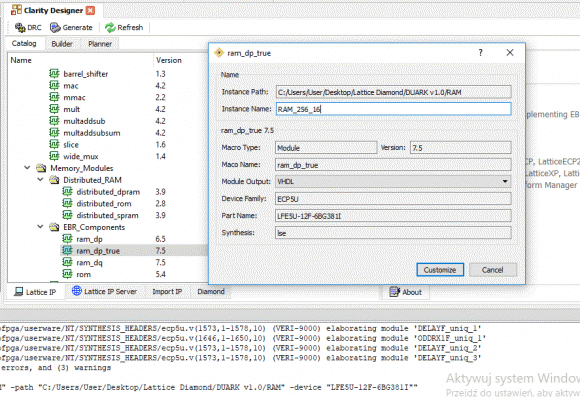
Task: Select the ram_dp module icon
Action: pos(67,239)
